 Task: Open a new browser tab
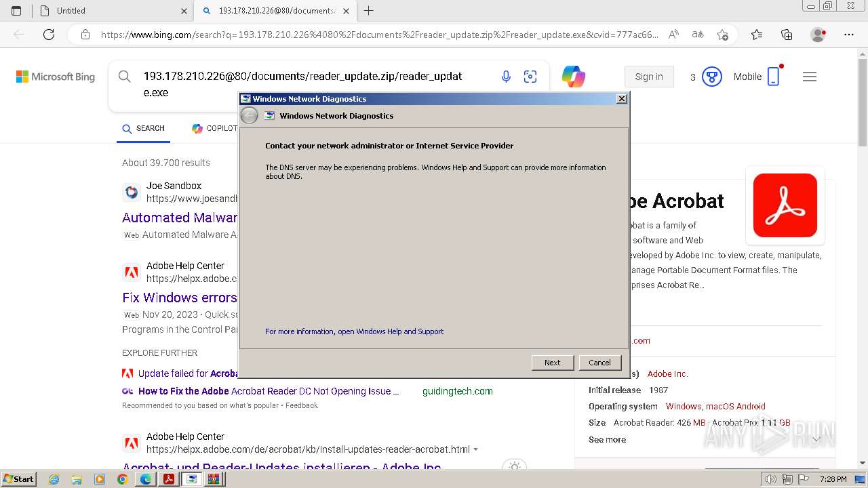(x=369, y=11)
